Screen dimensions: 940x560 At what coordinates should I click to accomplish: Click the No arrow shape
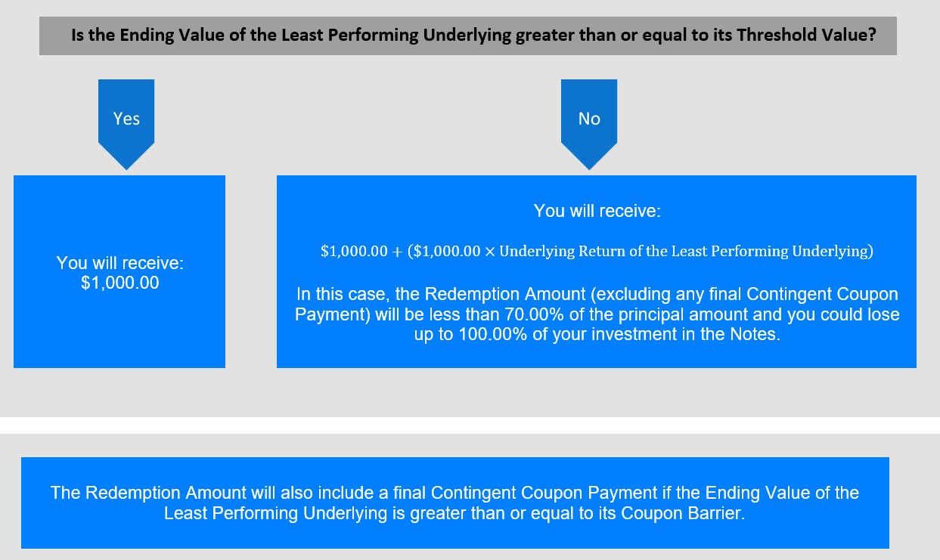click(589, 123)
